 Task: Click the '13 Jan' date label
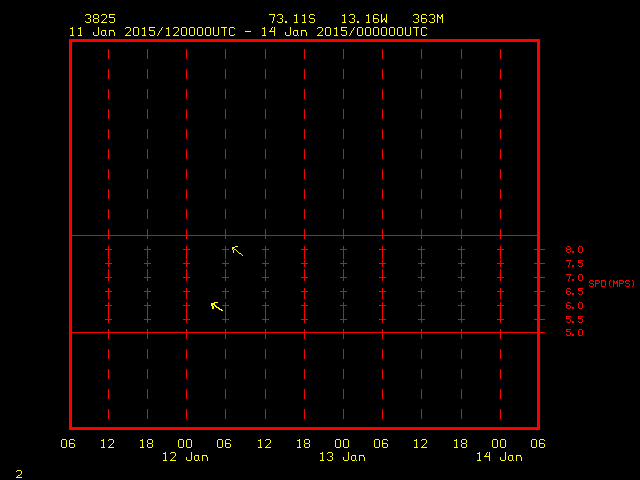coord(342,457)
